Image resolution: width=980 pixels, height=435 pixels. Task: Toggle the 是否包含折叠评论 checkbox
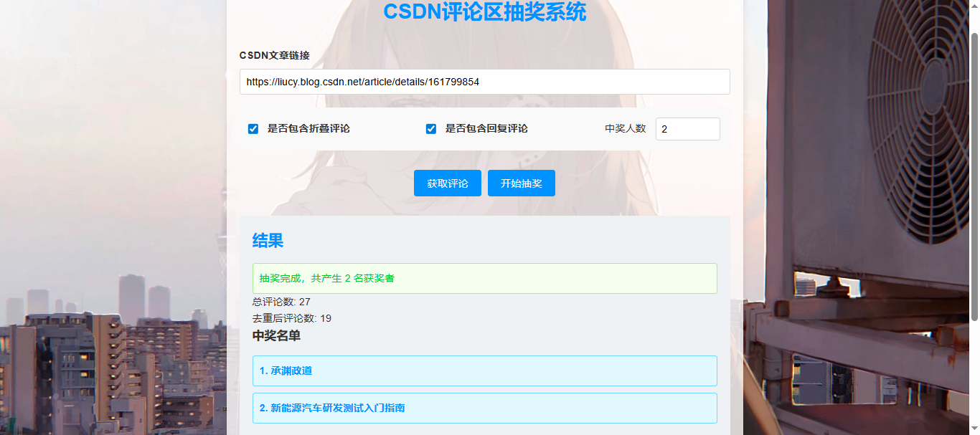pos(253,129)
